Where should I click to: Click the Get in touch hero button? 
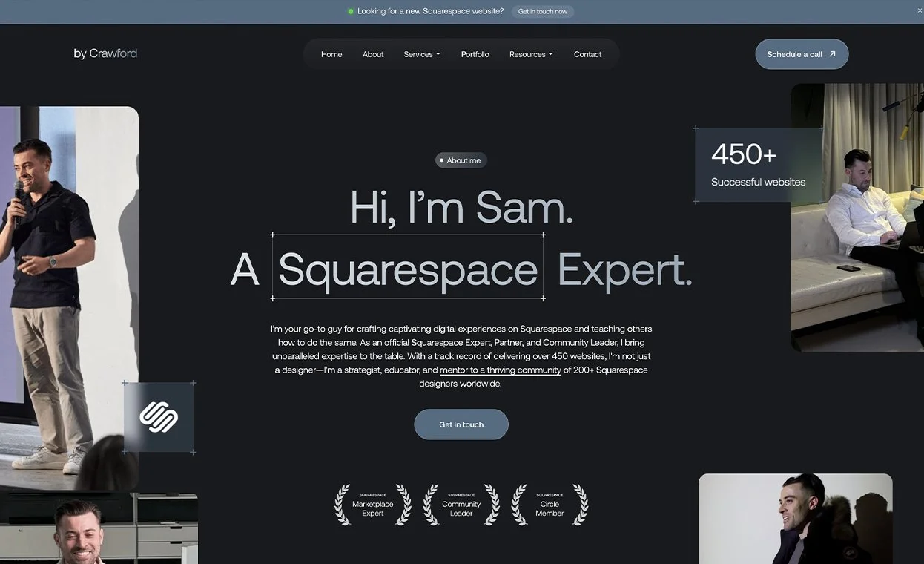pos(461,424)
